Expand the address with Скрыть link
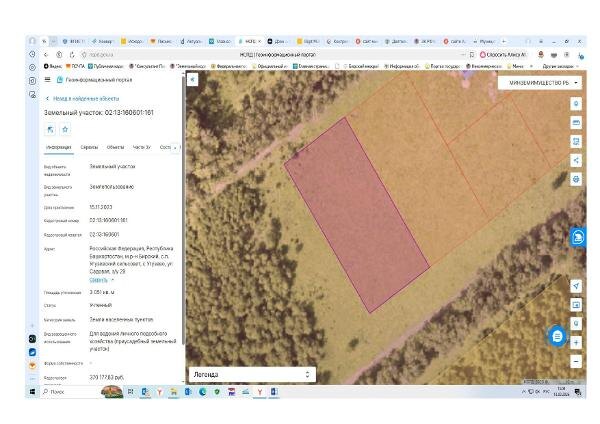600x424 pixels. pyautogui.click(x=101, y=280)
